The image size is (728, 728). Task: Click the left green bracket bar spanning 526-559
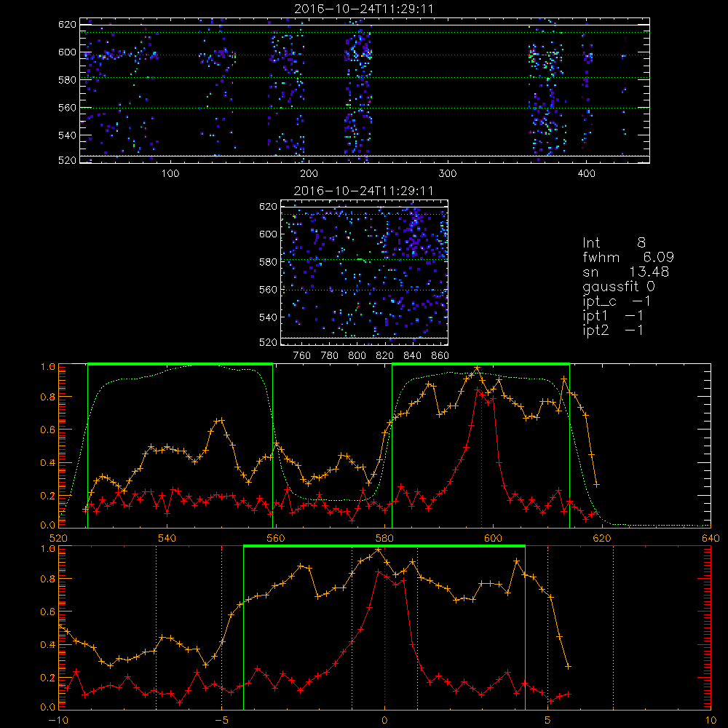(x=180, y=364)
